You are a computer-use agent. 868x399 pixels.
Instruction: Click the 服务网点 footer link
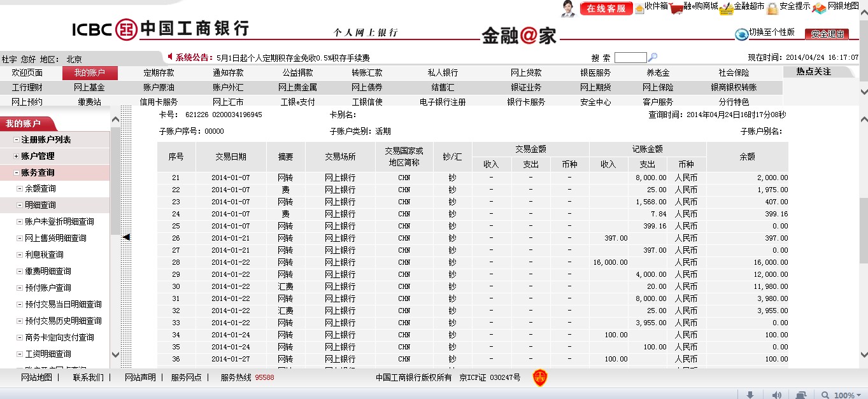pyautogui.click(x=186, y=377)
